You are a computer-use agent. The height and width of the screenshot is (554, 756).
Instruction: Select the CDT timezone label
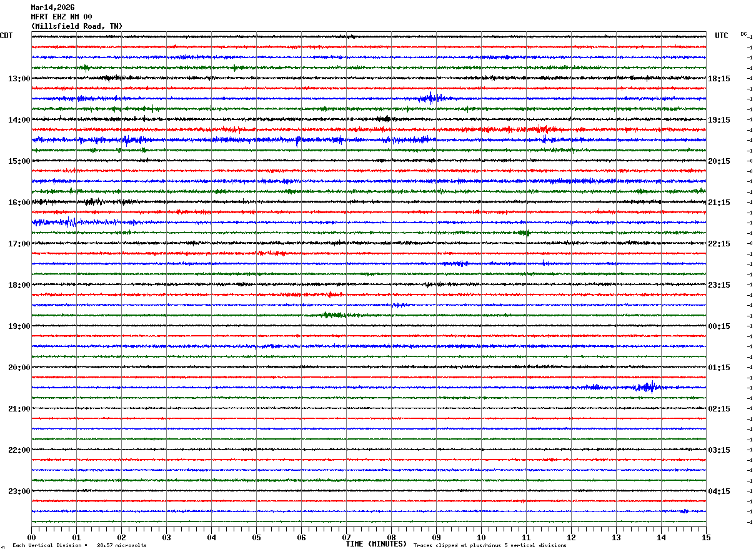(6, 36)
